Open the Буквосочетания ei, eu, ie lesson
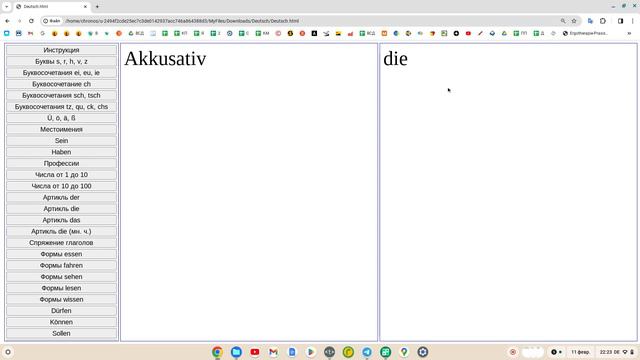640x360 pixels. (61, 73)
